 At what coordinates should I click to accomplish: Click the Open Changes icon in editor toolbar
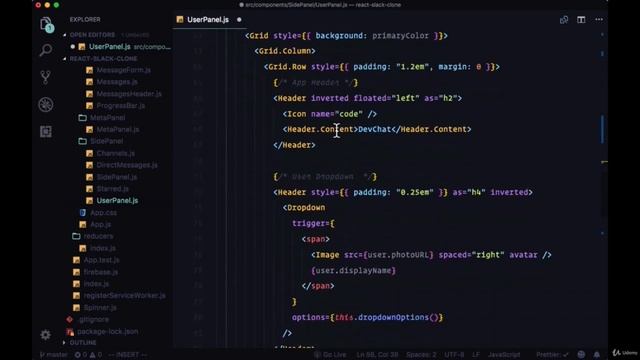(564, 20)
